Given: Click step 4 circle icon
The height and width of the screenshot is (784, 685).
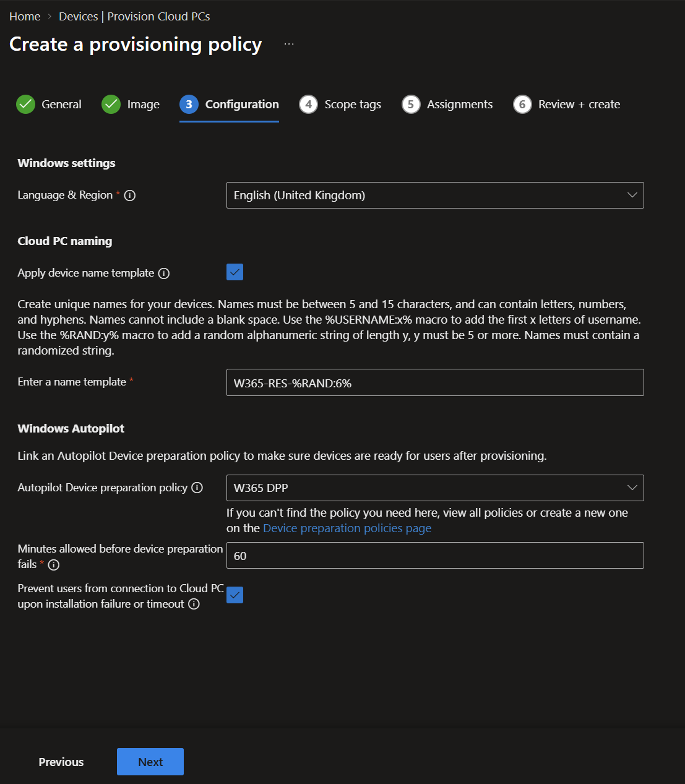Looking at the screenshot, I should pyautogui.click(x=308, y=105).
